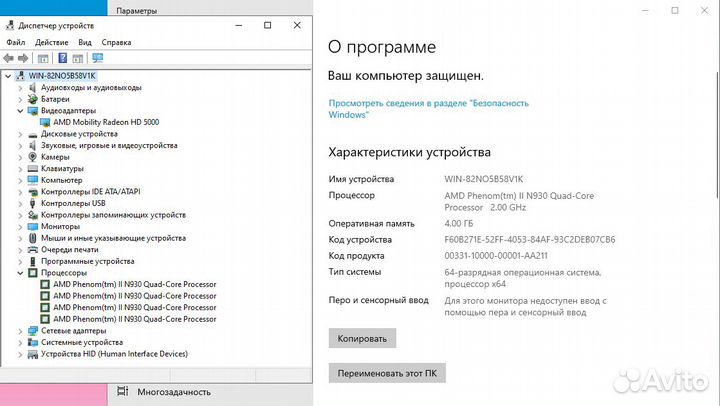
Task: Click the Мониторы screen icon
Action: [x=33, y=226]
